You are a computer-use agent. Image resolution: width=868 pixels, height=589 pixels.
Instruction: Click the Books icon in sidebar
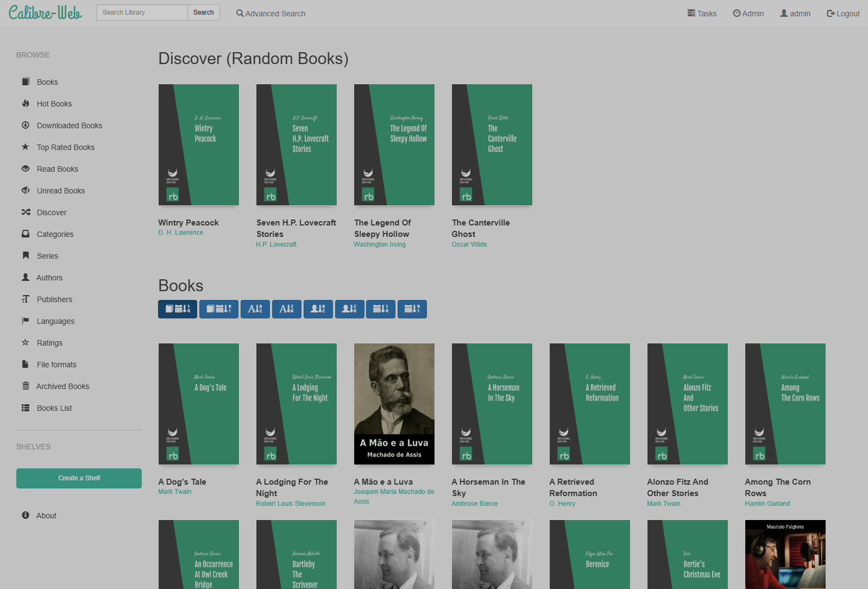click(26, 82)
